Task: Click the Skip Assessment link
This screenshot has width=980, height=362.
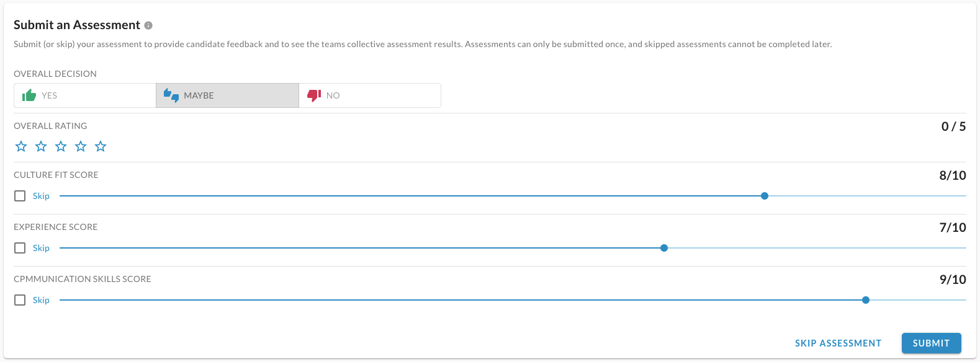Action: click(x=838, y=343)
